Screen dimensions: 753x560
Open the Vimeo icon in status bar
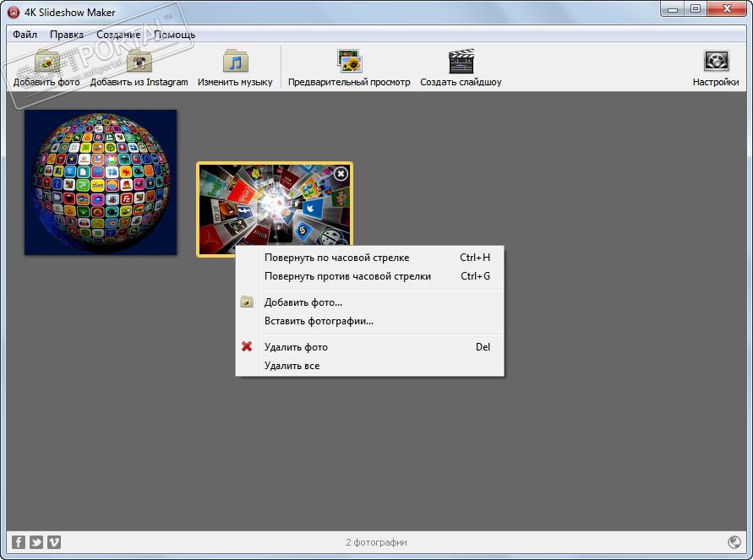(x=54, y=541)
